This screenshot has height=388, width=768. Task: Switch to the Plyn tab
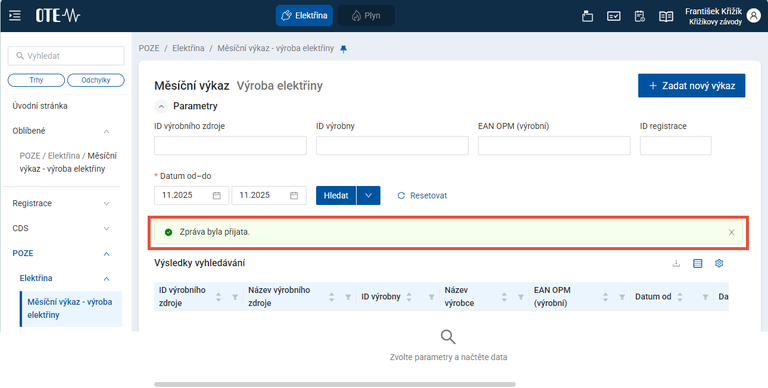click(x=366, y=16)
